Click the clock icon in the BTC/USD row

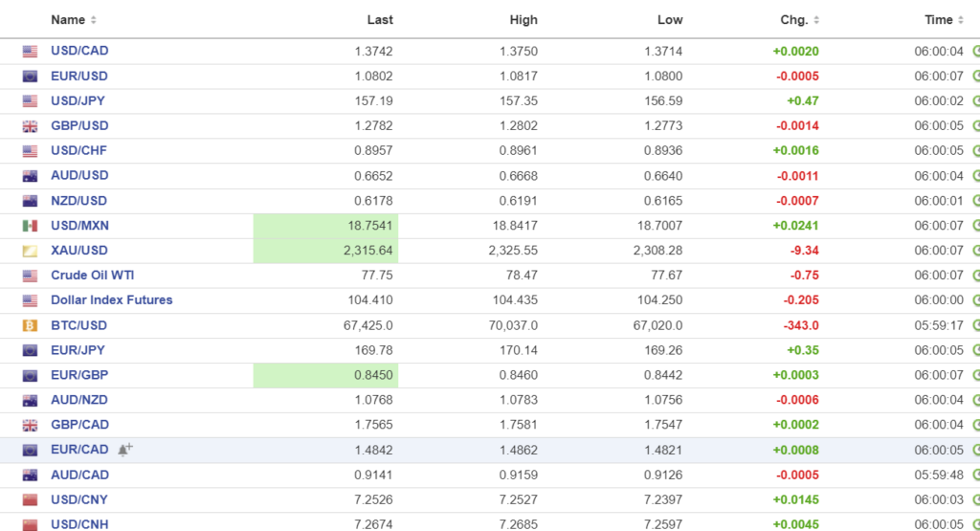(975, 325)
